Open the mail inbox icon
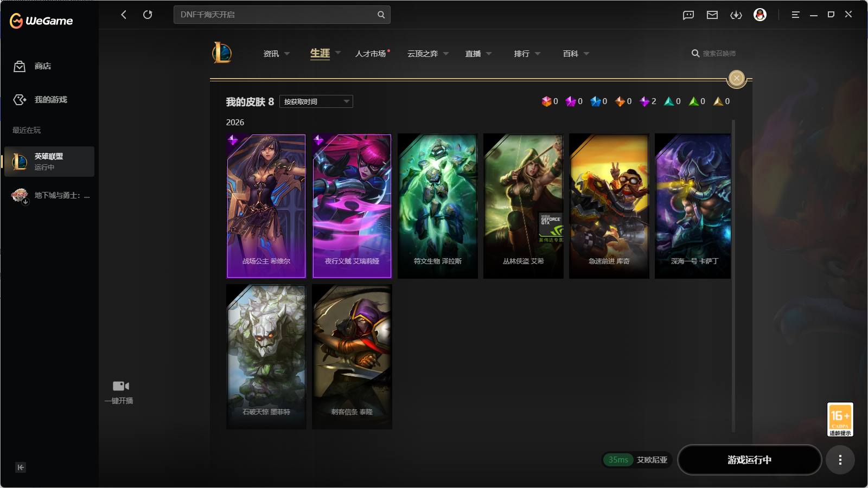 tap(712, 15)
